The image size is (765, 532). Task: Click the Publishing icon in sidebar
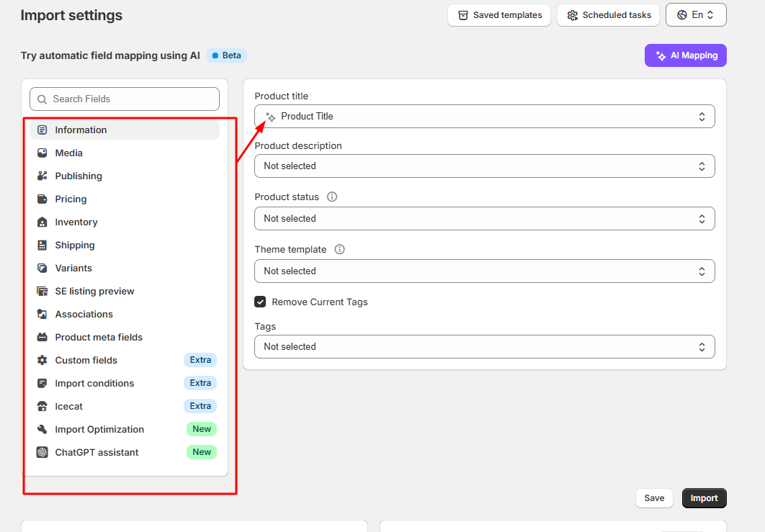pyautogui.click(x=42, y=176)
